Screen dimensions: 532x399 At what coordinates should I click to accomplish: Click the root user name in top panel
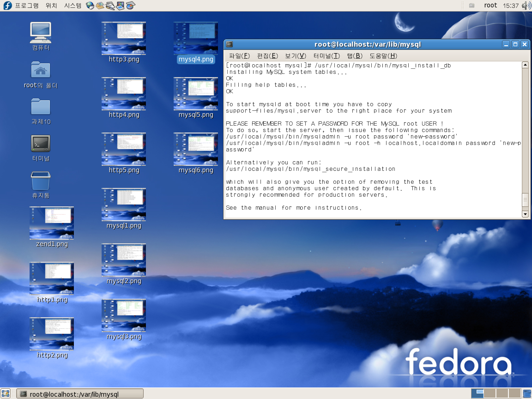pos(490,6)
